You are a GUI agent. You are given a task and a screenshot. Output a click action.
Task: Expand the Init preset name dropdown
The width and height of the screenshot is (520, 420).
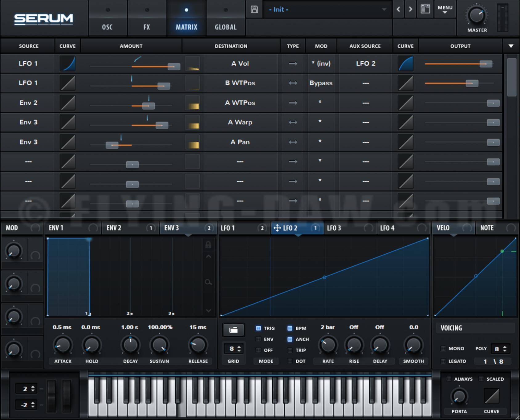(x=384, y=10)
